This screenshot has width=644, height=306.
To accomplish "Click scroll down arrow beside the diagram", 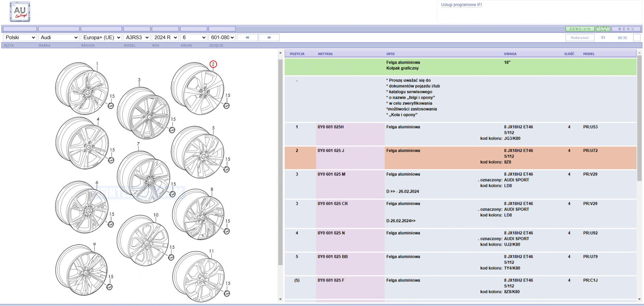I will pyautogui.click(x=280, y=299).
